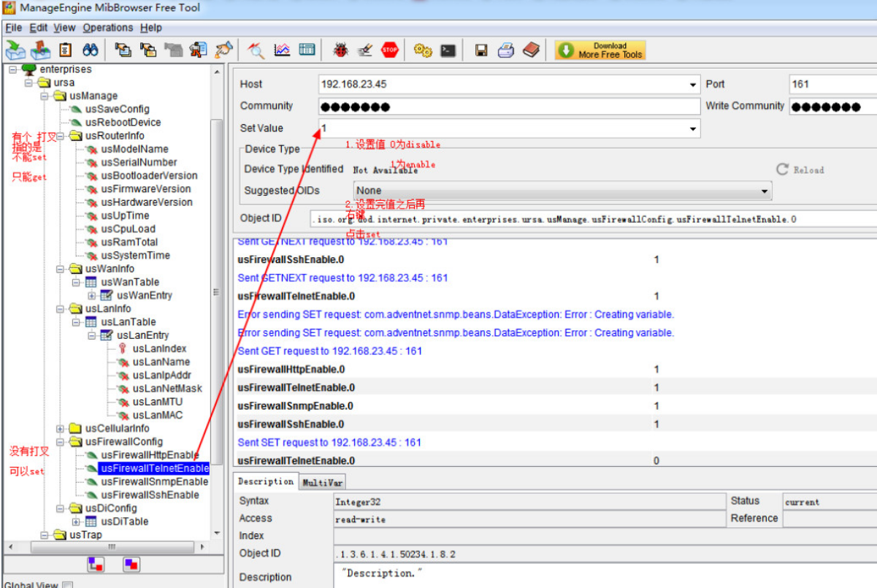Open the File menu
877x588 pixels.
point(14,28)
